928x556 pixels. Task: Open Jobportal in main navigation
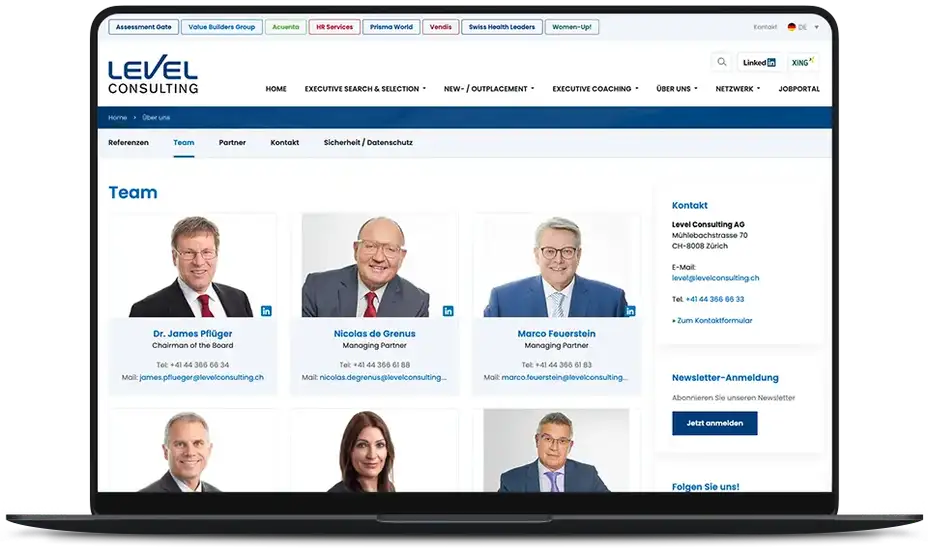799,89
